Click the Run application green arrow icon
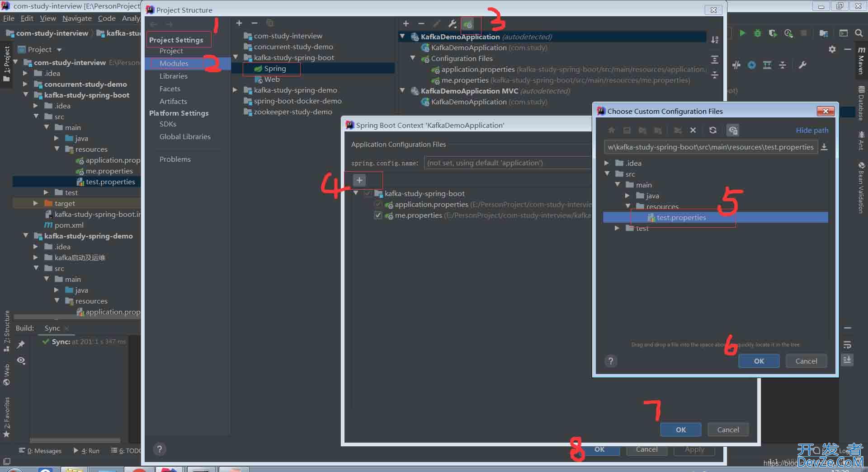Image resolution: width=868 pixels, height=472 pixels. 742,33
